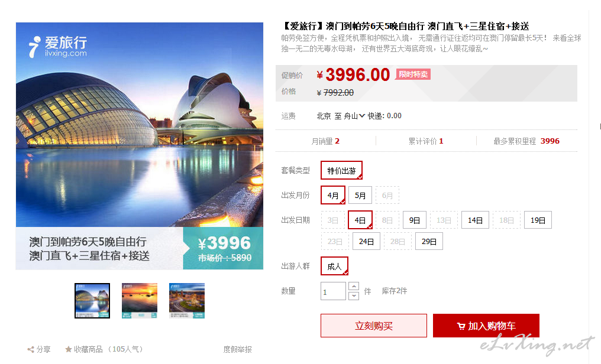Choose departure date 24日
The height and width of the screenshot is (364, 601).
[366, 242]
